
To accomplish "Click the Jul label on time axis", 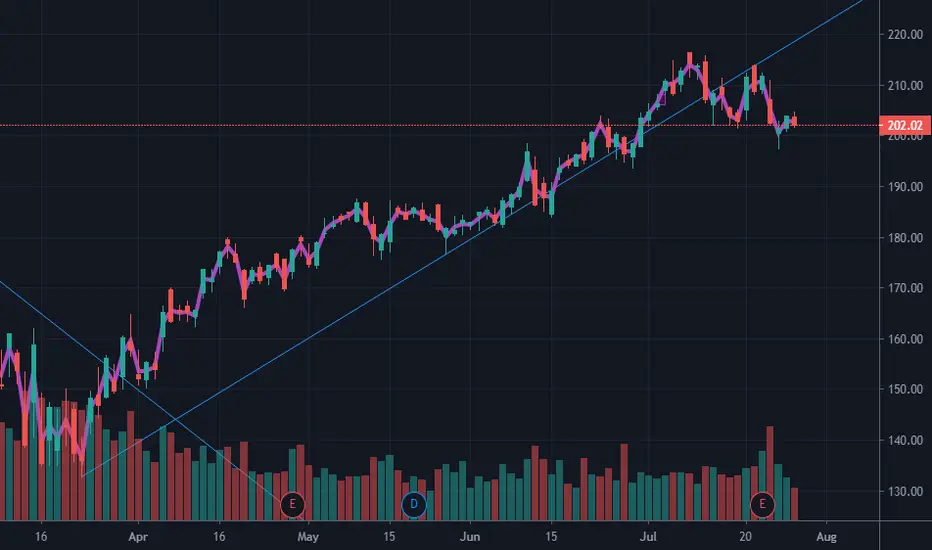I will point(648,537).
